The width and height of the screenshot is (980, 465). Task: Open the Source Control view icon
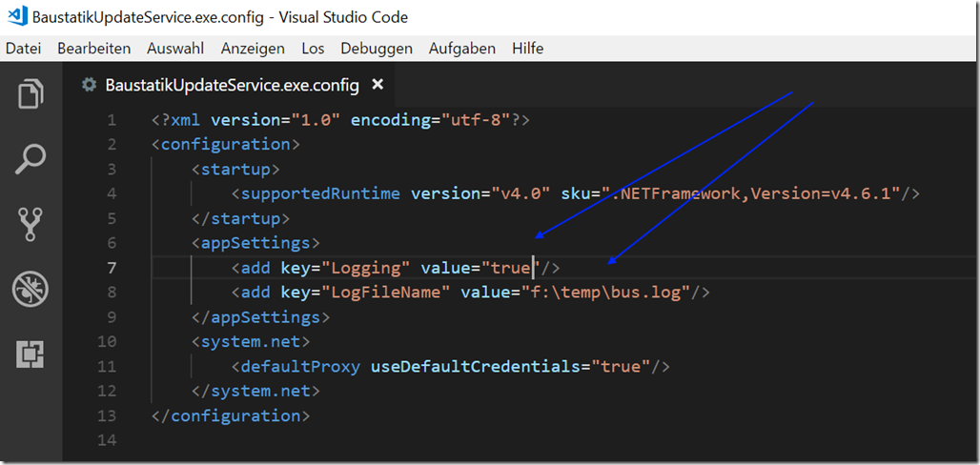[31, 224]
